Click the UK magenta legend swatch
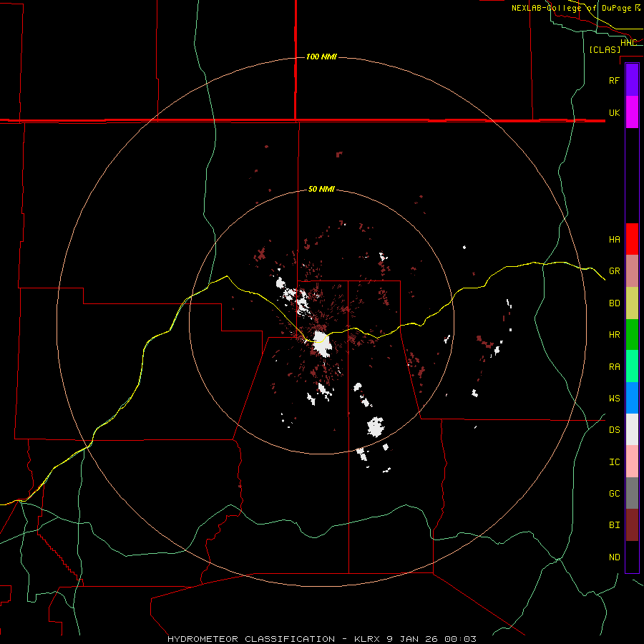This screenshot has height=644, width=644. click(632, 112)
